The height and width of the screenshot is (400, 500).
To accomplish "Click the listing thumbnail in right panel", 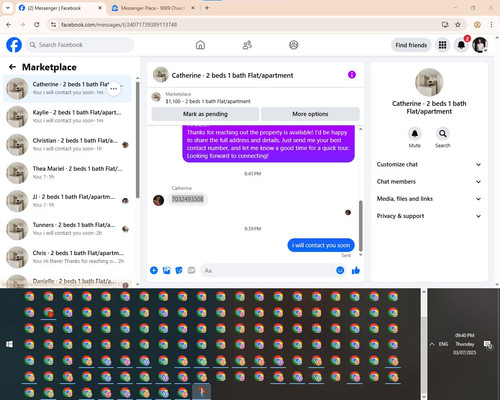I will click(x=429, y=82).
